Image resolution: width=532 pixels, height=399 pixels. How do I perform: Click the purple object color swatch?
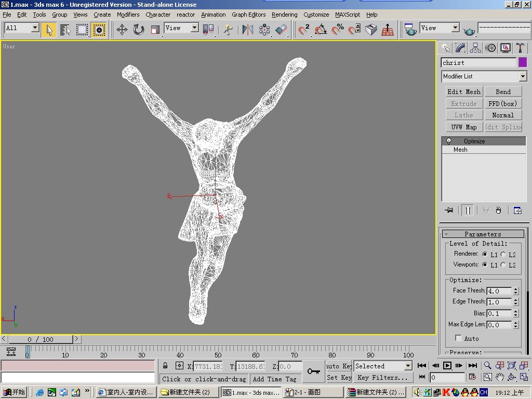pyautogui.click(x=523, y=62)
